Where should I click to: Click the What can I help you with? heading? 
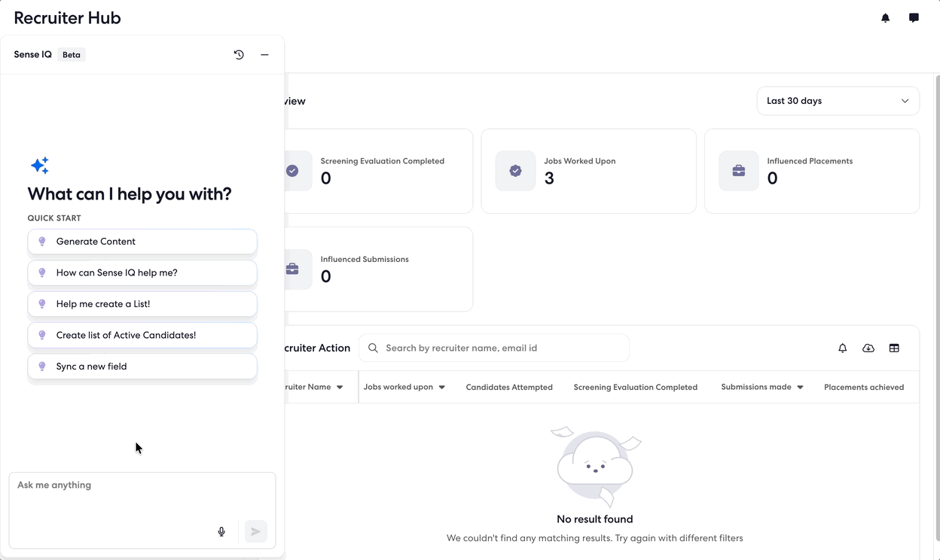(130, 194)
